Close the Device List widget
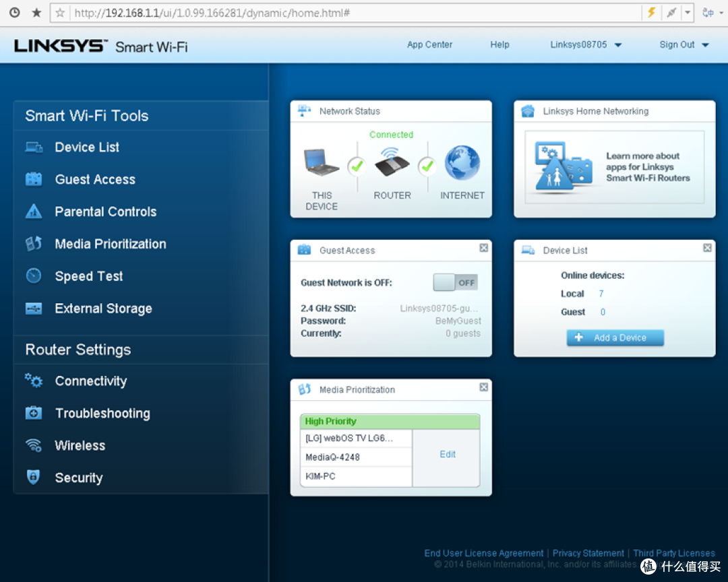728x582 pixels. (707, 248)
